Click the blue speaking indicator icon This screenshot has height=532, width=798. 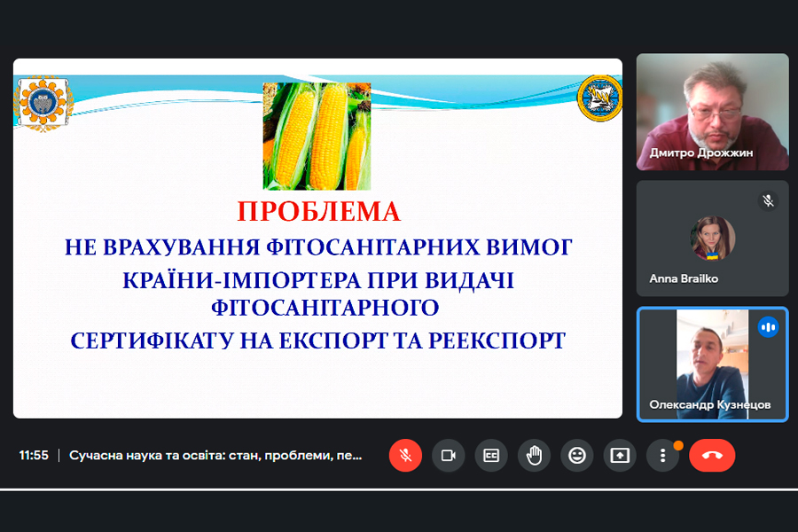(768, 327)
